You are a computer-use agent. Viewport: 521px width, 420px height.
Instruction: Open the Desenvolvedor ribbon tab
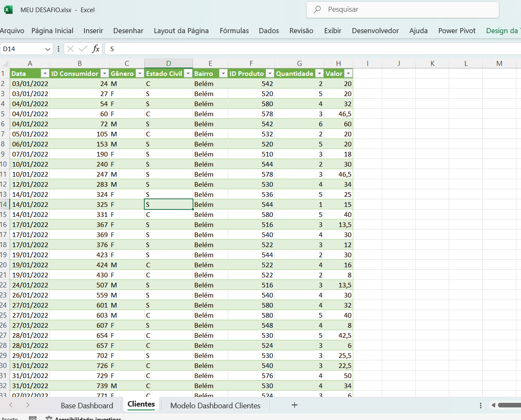375,31
